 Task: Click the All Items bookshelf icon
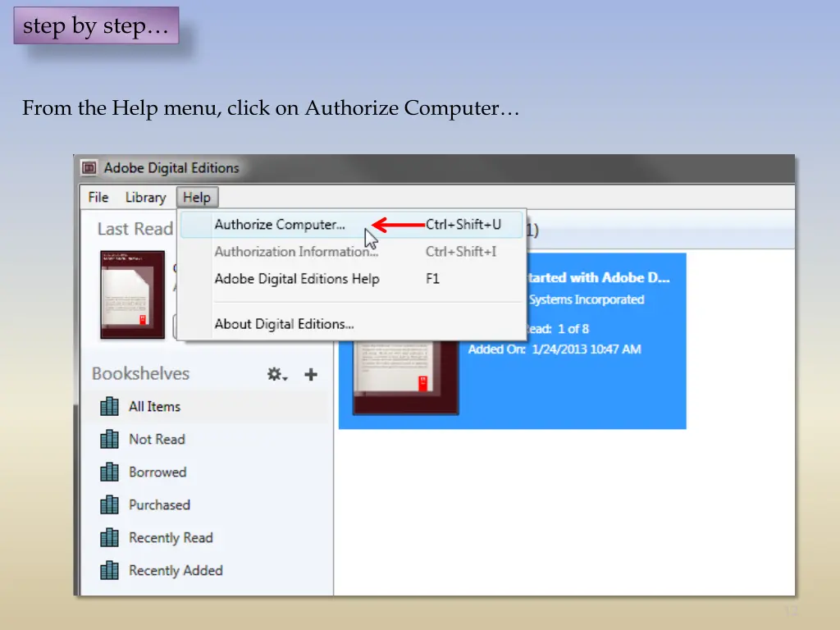click(109, 407)
